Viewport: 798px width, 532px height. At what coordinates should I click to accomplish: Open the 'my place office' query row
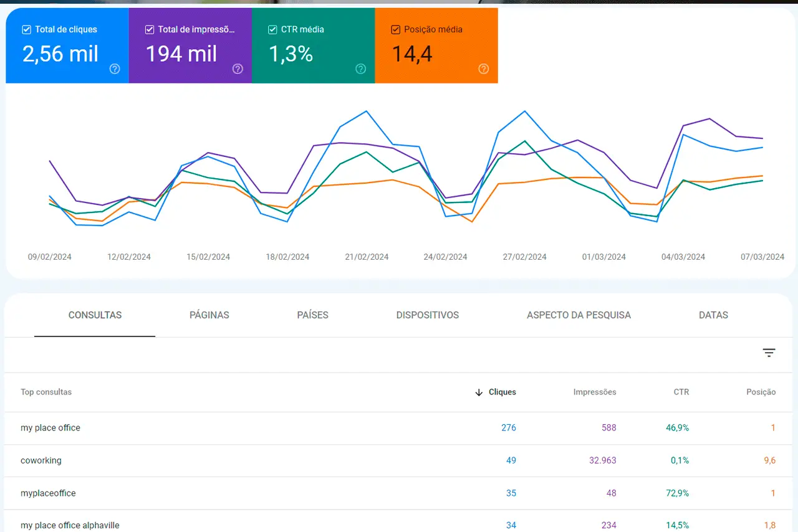[x=398, y=428]
